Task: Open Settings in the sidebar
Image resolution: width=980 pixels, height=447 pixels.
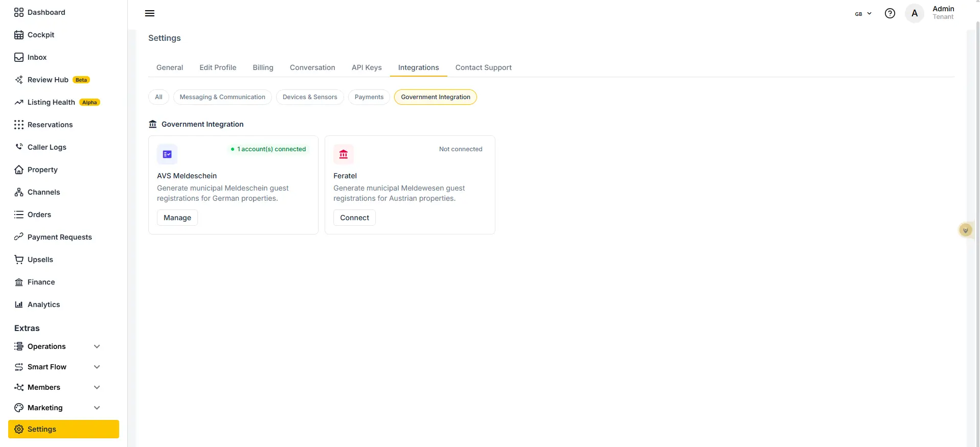Action: pyautogui.click(x=63, y=429)
